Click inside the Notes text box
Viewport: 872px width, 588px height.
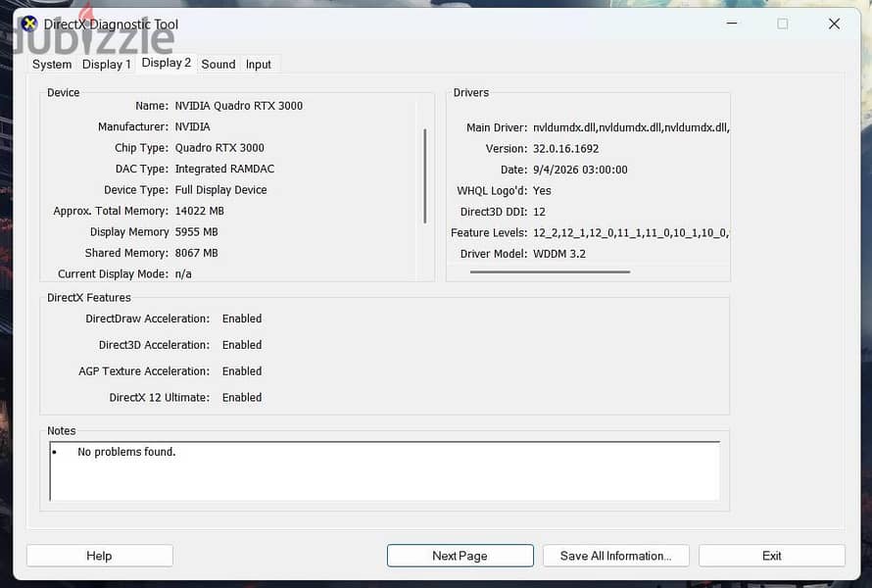pos(385,471)
